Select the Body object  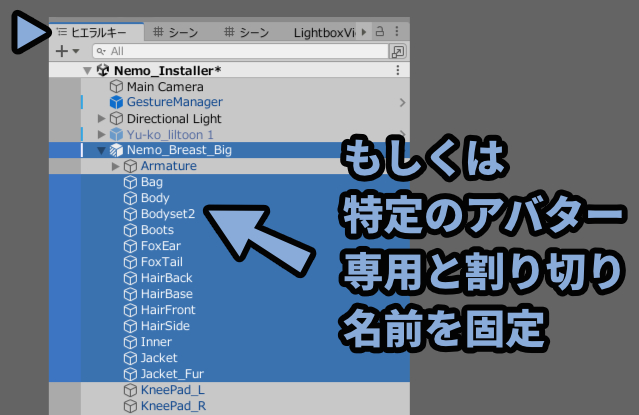click(x=155, y=198)
